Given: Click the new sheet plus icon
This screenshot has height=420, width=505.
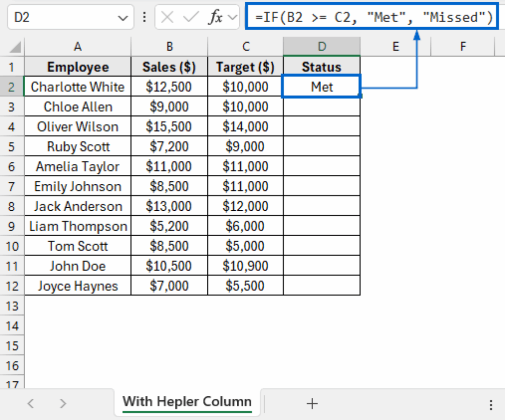Looking at the screenshot, I should 312,403.
